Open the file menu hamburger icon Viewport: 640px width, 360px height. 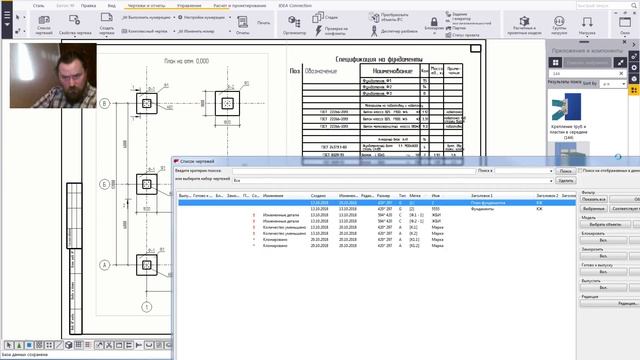point(7,16)
